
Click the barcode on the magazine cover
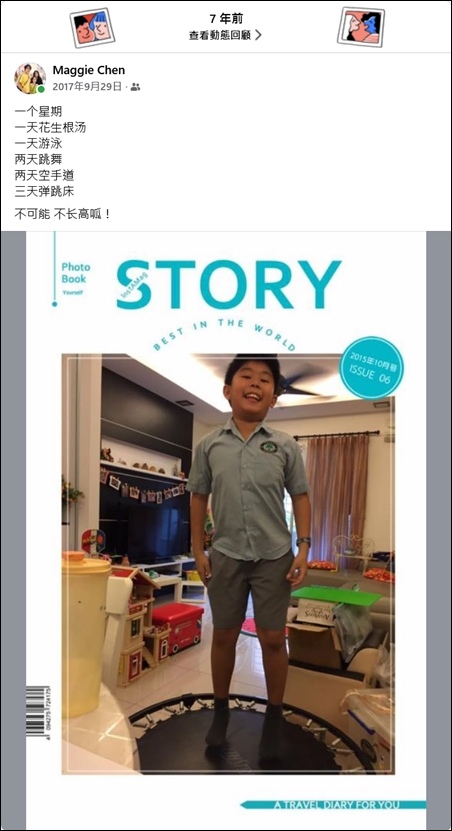[38, 711]
